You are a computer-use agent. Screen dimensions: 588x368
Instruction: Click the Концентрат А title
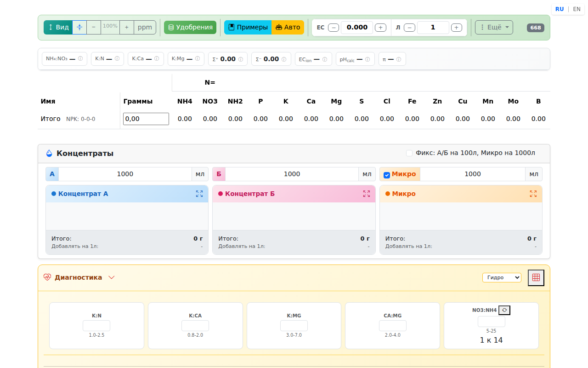click(83, 194)
